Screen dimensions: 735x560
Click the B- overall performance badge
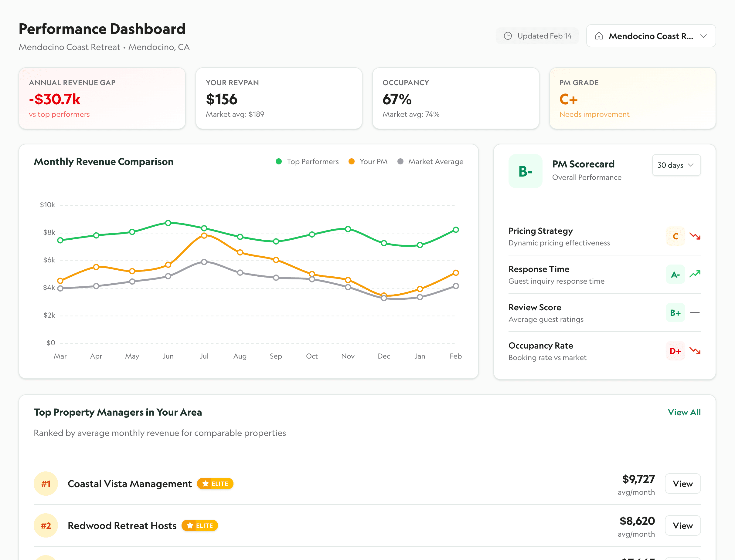pyautogui.click(x=526, y=171)
